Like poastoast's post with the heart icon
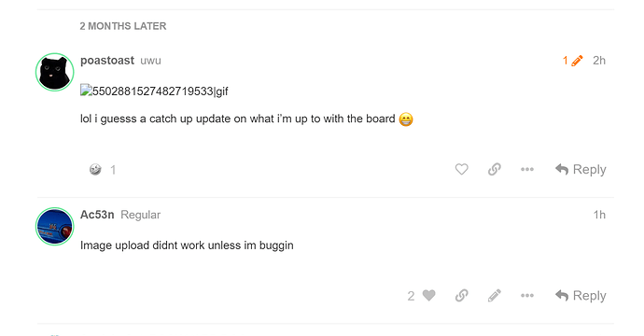Viewport: 644px width, 336px height. click(461, 169)
